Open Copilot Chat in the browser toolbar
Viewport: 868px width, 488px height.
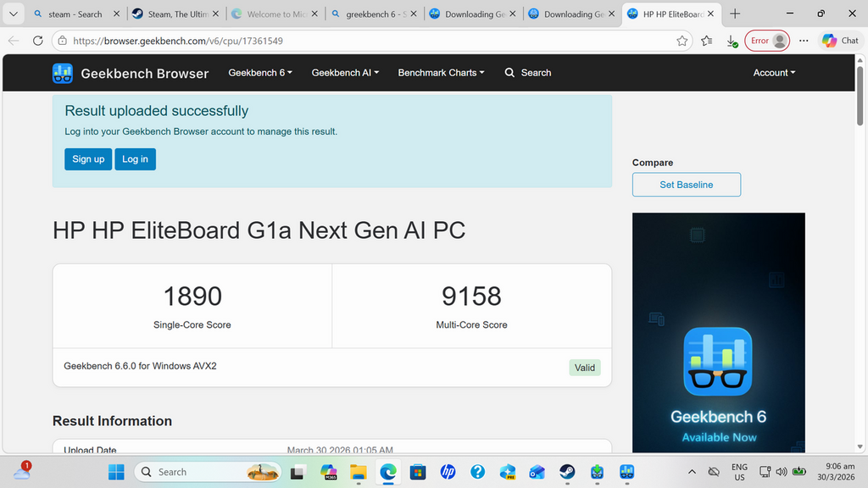839,41
